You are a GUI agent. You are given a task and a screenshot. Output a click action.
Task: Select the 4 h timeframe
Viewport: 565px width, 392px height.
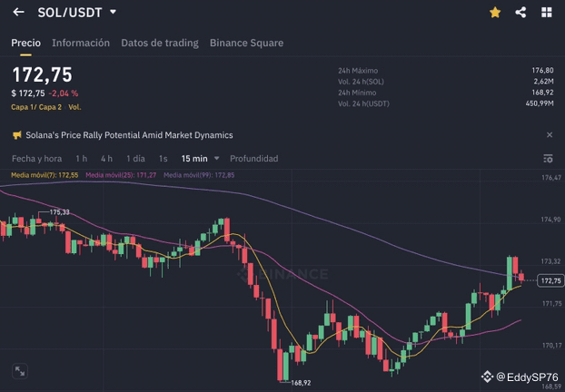click(x=107, y=159)
